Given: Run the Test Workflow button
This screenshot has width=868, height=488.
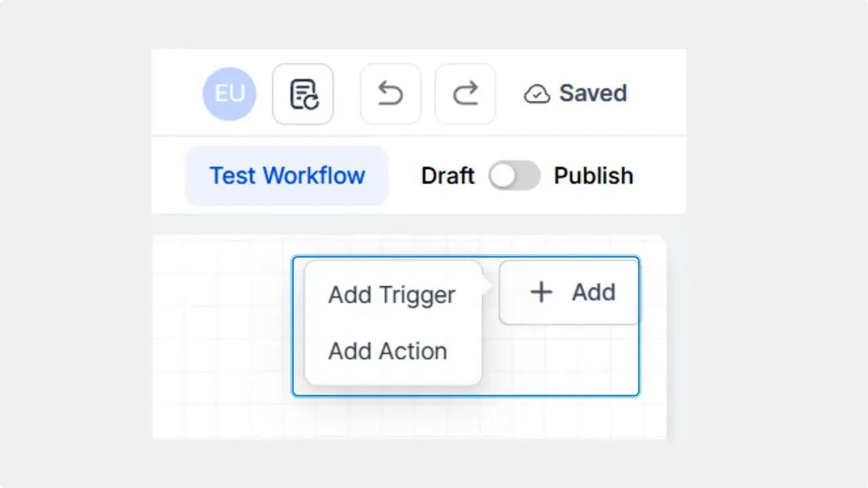Looking at the screenshot, I should pyautogui.click(x=287, y=176).
